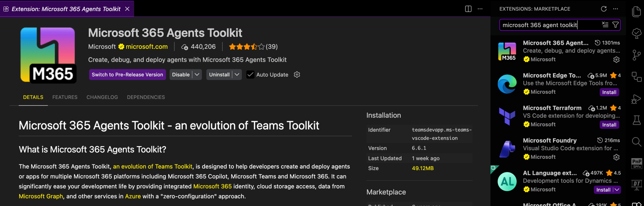Select Microsoft Terraform result title

point(552,108)
